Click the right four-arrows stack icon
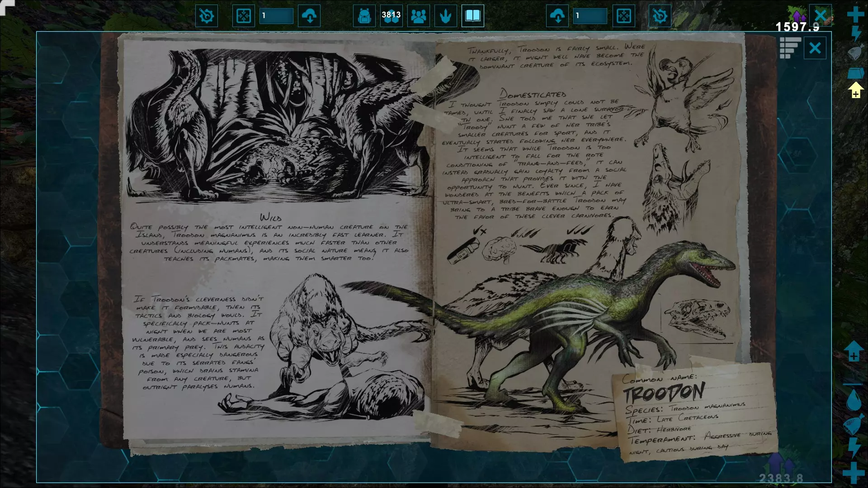868x488 pixels. tap(623, 16)
